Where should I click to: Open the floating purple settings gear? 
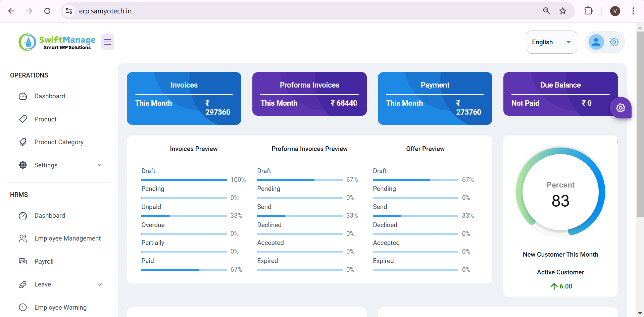pos(621,108)
